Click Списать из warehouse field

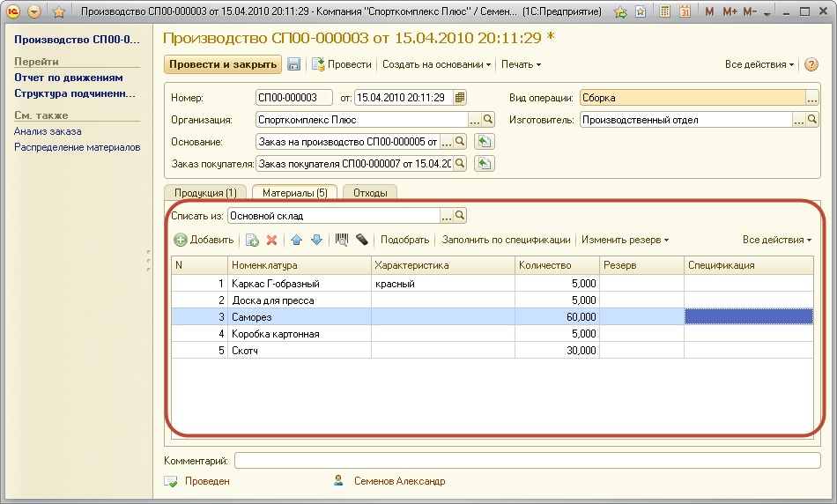[334, 216]
